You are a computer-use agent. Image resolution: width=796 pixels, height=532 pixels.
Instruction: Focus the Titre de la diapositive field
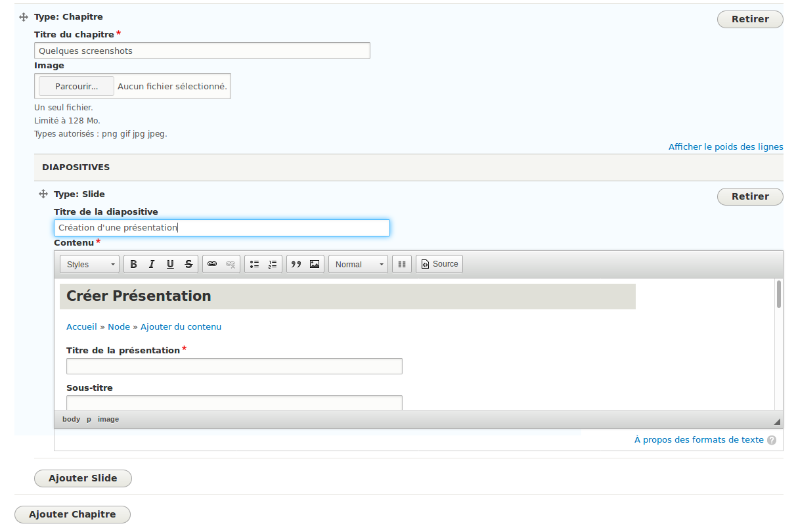pos(222,228)
